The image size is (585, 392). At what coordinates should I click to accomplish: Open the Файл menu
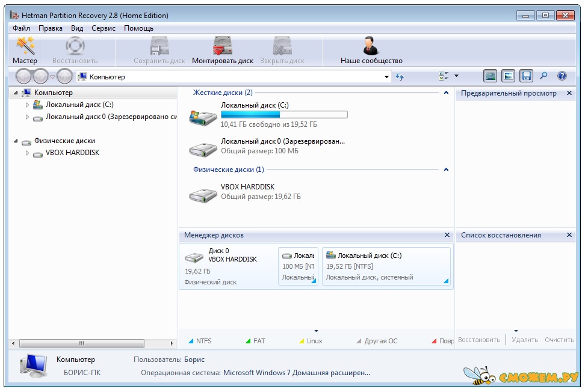point(21,28)
